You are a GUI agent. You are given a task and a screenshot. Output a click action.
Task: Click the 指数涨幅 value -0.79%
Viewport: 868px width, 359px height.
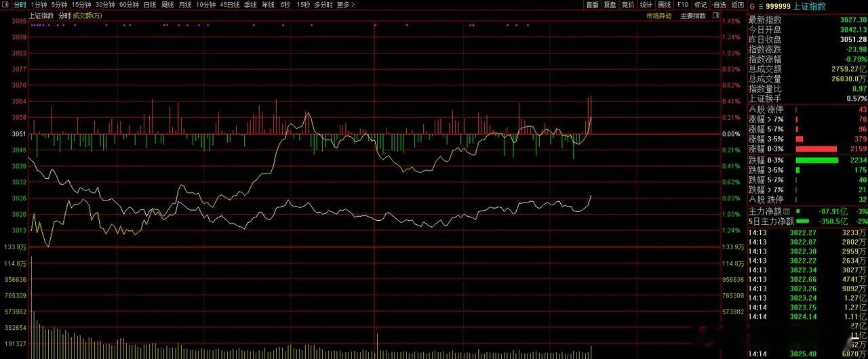(x=855, y=59)
